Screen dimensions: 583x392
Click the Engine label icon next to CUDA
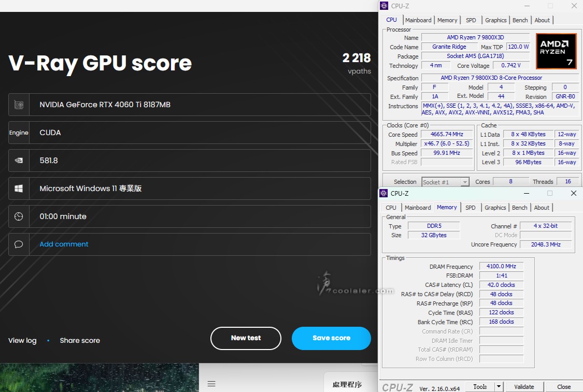19,133
